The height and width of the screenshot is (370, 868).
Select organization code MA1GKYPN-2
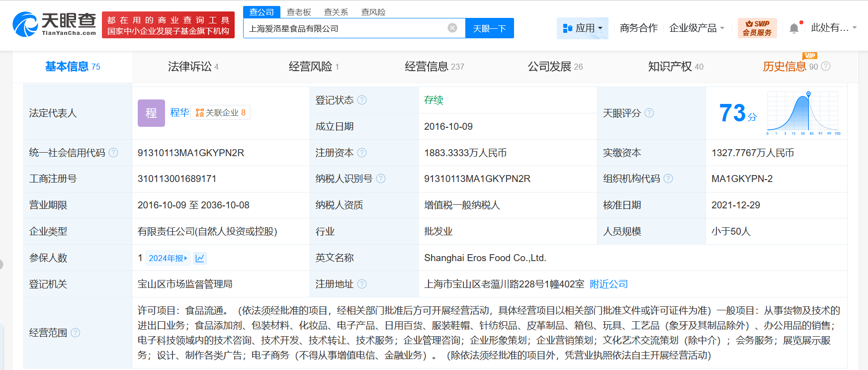[x=742, y=179]
